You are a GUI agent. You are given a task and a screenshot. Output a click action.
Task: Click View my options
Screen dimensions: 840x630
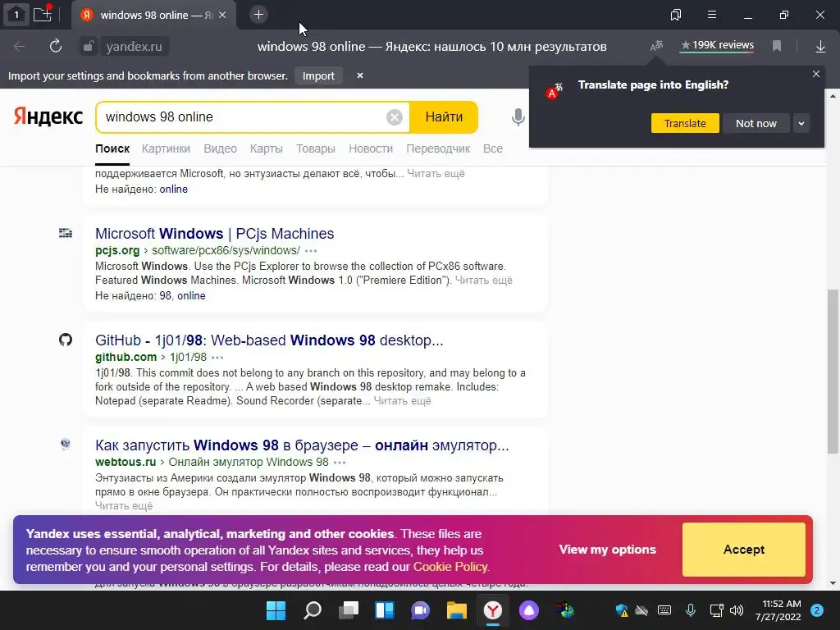(x=608, y=550)
